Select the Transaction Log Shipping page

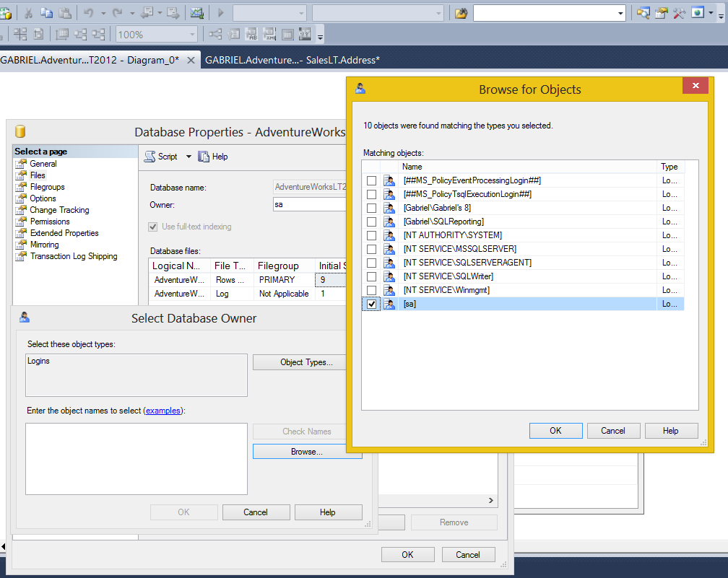pos(74,256)
